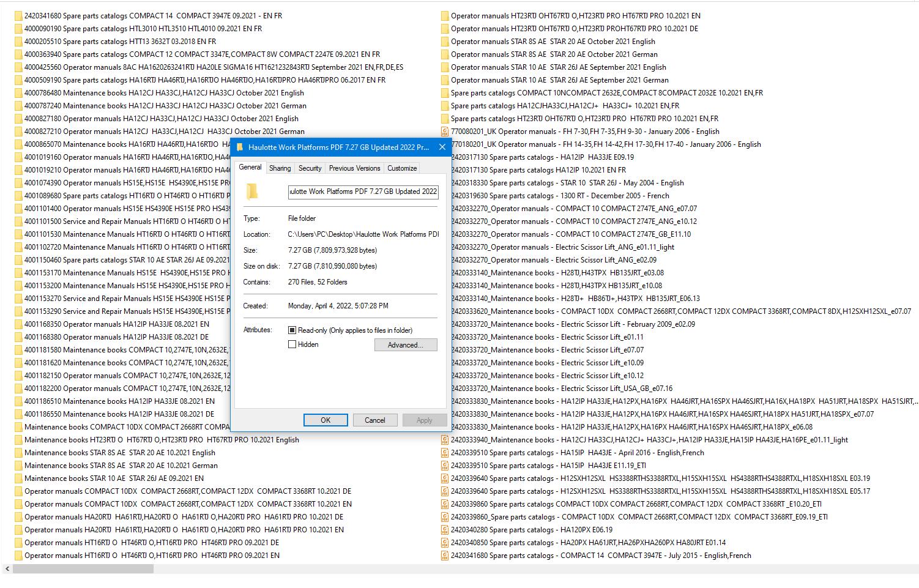Click folder icon for Operator manuals HT23RTJ 10.2021 EN
This screenshot has height=588, width=919.
445,16
